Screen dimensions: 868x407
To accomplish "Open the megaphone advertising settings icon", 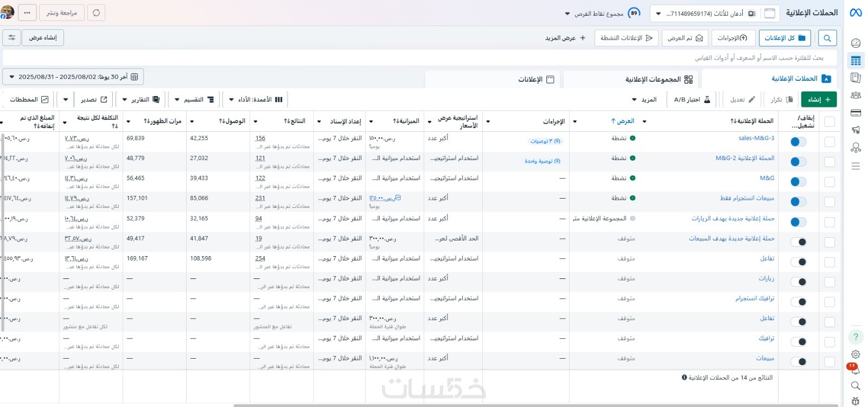I will click(x=856, y=130).
